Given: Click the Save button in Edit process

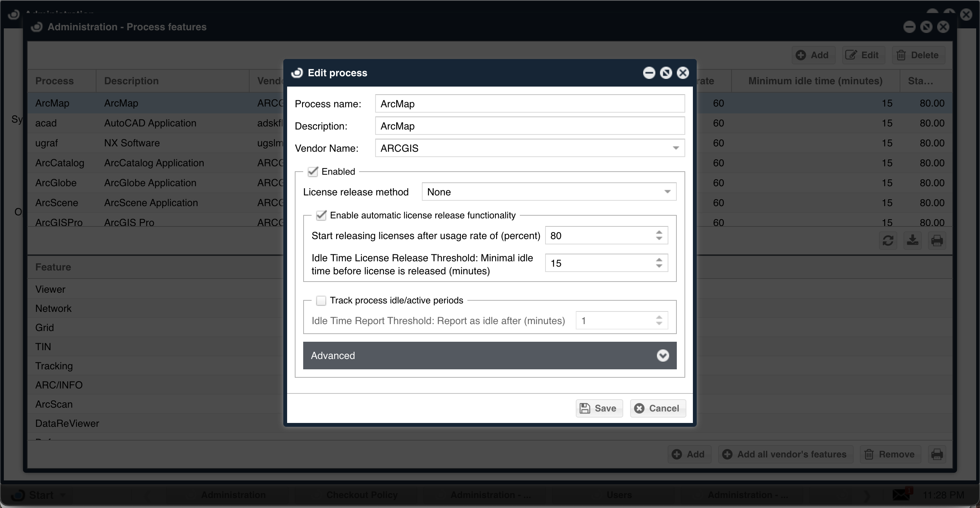Looking at the screenshot, I should (x=599, y=408).
